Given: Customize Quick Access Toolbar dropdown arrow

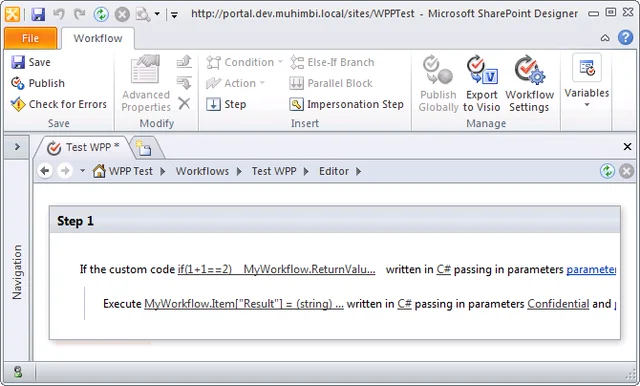Looking at the screenshot, I should (174, 15).
